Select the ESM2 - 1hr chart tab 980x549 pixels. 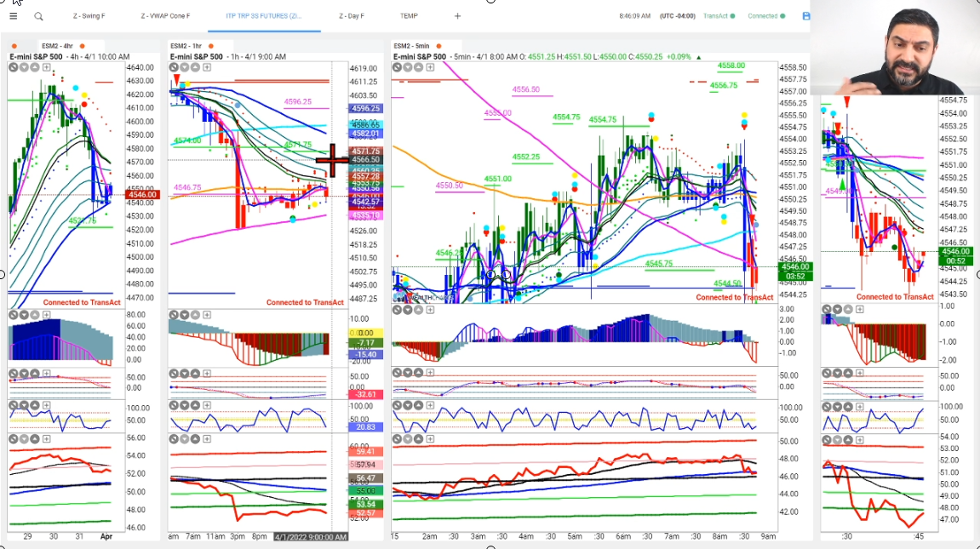coord(186,46)
